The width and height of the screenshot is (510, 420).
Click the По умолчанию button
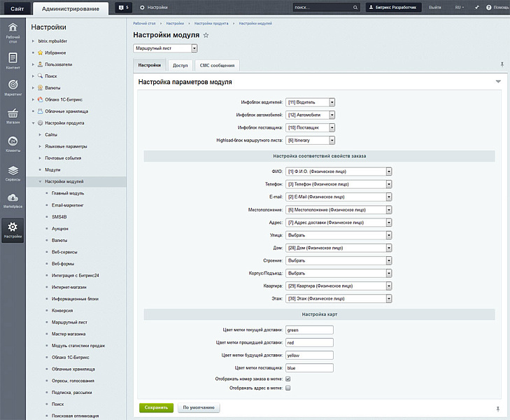tap(199, 407)
